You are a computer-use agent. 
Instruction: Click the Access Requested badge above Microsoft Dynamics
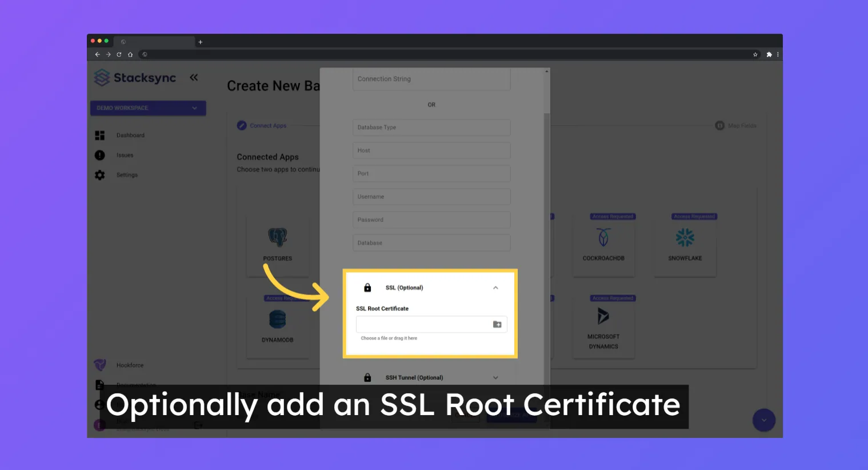[613, 298]
